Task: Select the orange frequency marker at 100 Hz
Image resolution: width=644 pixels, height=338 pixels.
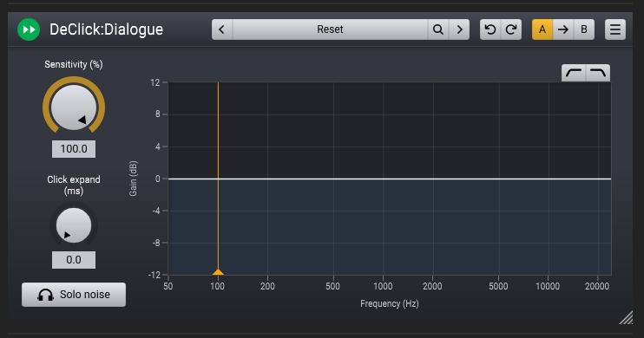Action: pyautogui.click(x=218, y=272)
